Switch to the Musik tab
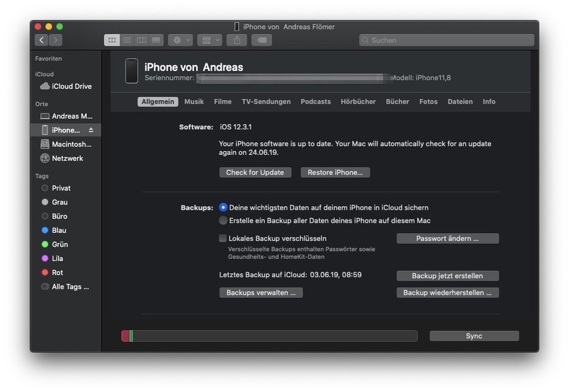The image size is (569, 392). [x=194, y=102]
